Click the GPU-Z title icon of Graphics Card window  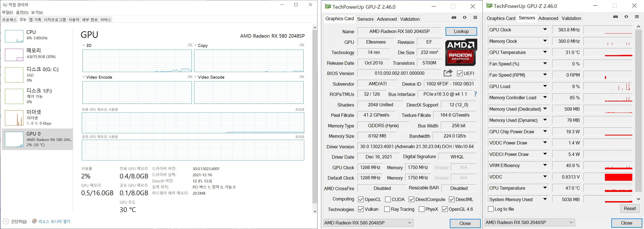tap(328, 7)
